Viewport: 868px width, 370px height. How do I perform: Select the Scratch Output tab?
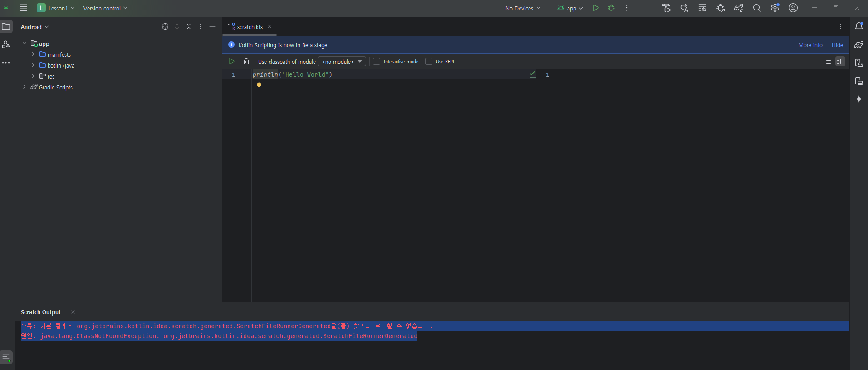tap(41, 312)
